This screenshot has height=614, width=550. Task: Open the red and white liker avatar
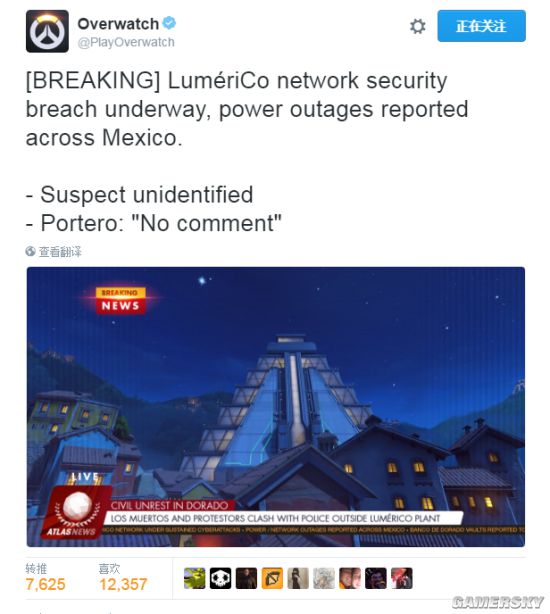[x=402, y=578]
